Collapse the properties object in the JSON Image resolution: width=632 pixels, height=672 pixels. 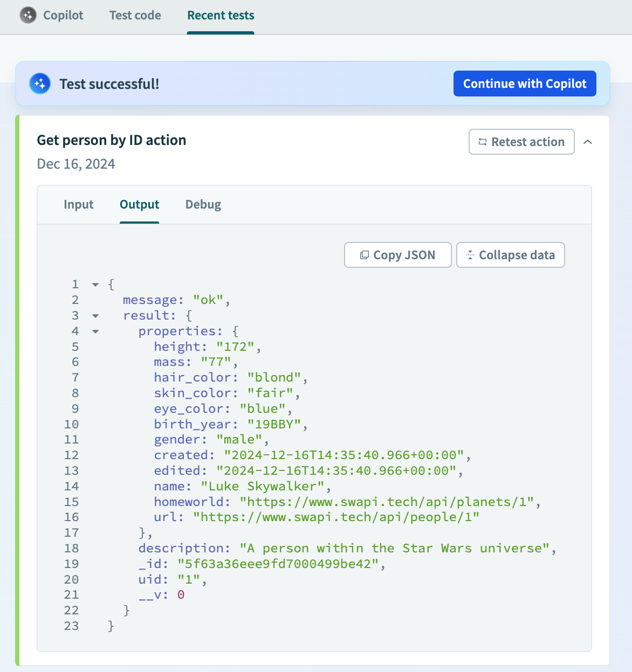[95, 331]
